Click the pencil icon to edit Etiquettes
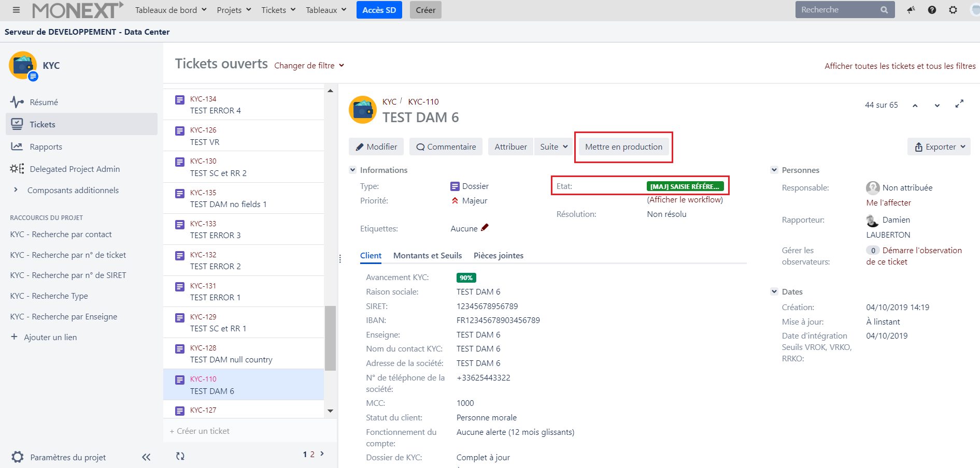Image resolution: width=980 pixels, height=468 pixels. click(x=485, y=228)
